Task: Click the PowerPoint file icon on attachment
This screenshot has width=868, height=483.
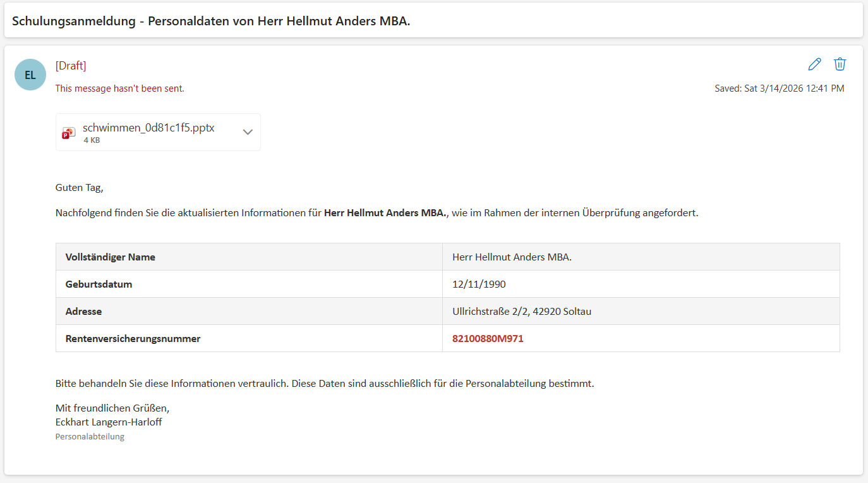Action: (x=69, y=133)
